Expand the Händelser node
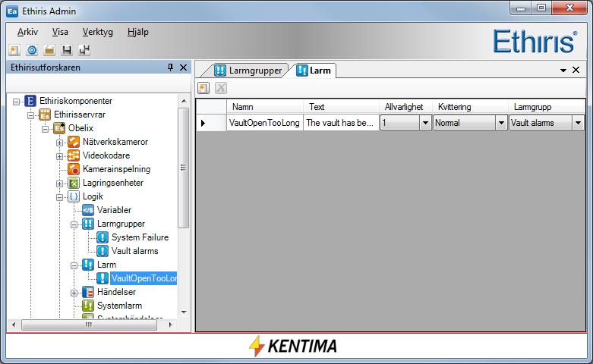This screenshot has width=593, height=364. 74,293
